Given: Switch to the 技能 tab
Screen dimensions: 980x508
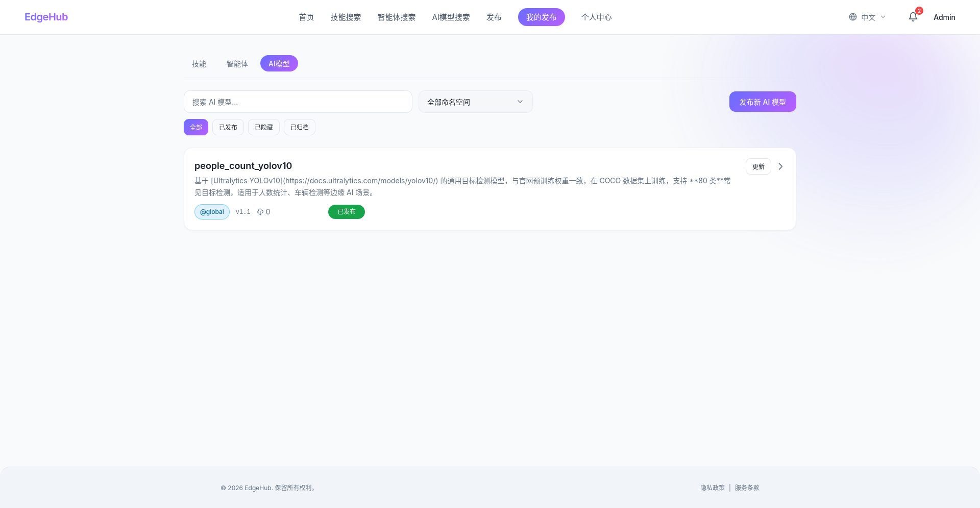Looking at the screenshot, I should click(x=199, y=64).
